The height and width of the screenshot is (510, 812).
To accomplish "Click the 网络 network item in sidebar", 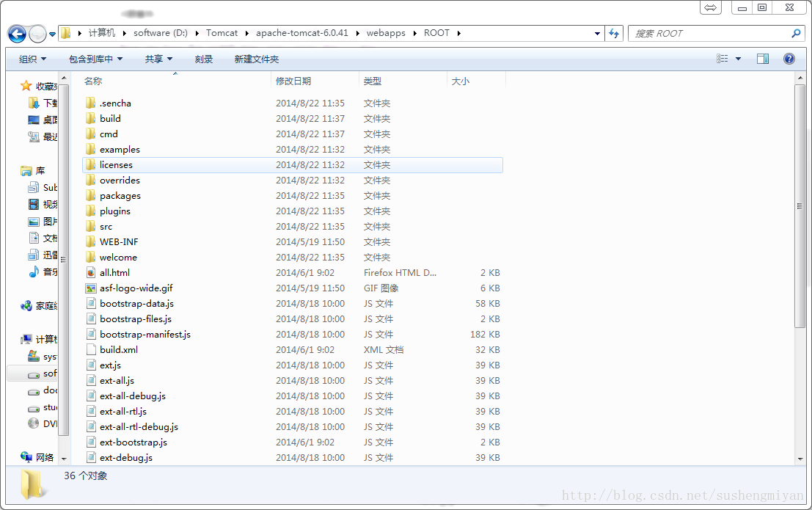I will click(37, 457).
